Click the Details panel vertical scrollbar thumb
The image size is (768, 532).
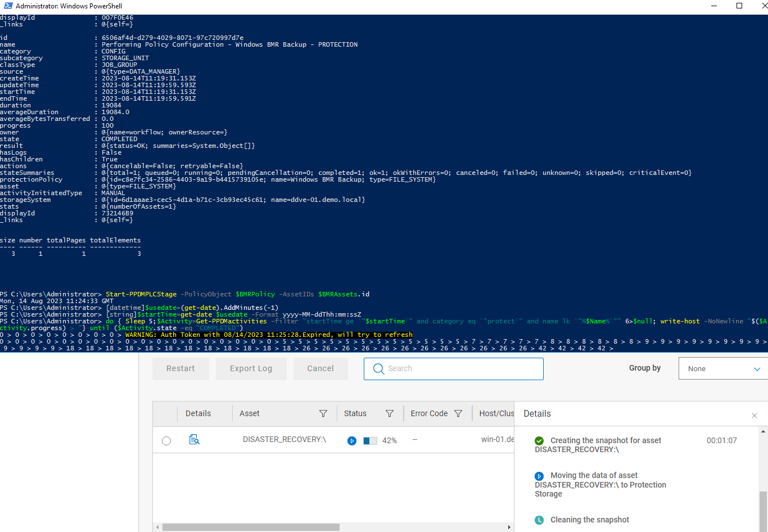(x=763, y=511)
